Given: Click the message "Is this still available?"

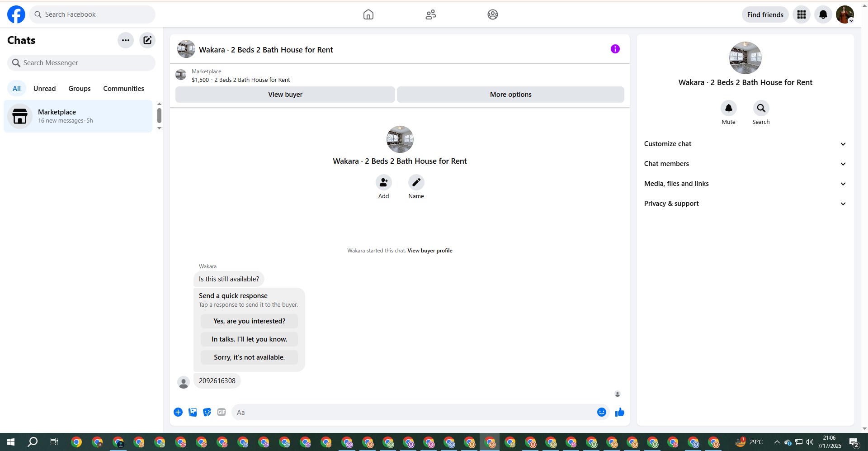Looking at the screenshot, I should pyautogui.click(x=229, y=279).
